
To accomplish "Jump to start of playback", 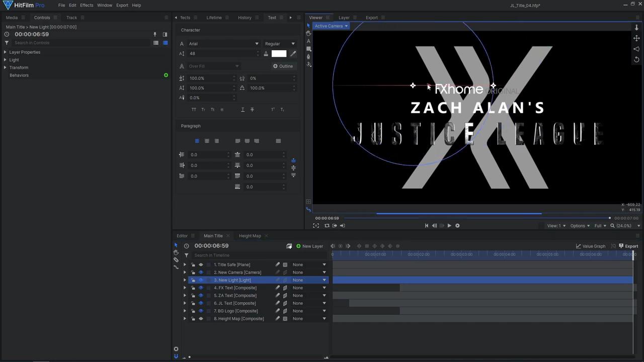I will tap(427, 226).
